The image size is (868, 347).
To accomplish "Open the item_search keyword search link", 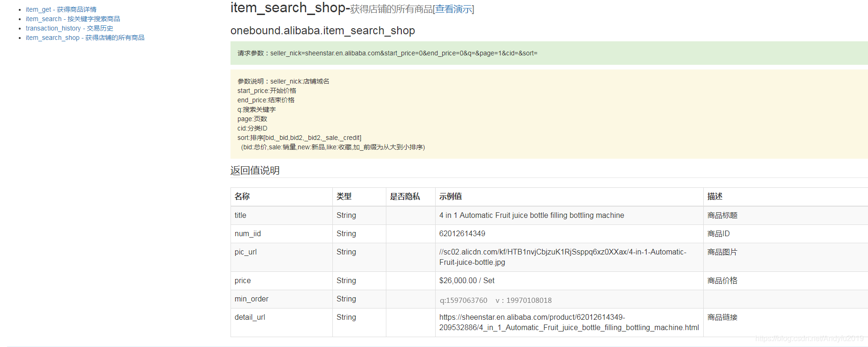I will click(73, 19).
